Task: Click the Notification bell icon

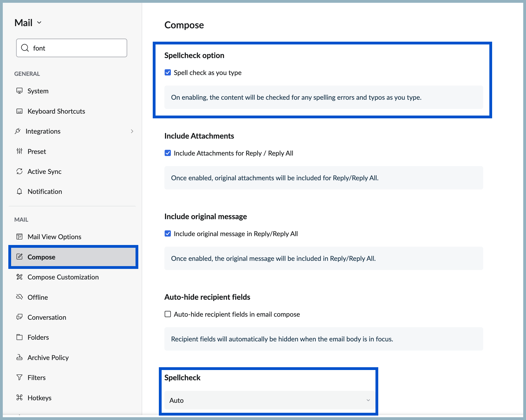Action: tap(19, 191)
